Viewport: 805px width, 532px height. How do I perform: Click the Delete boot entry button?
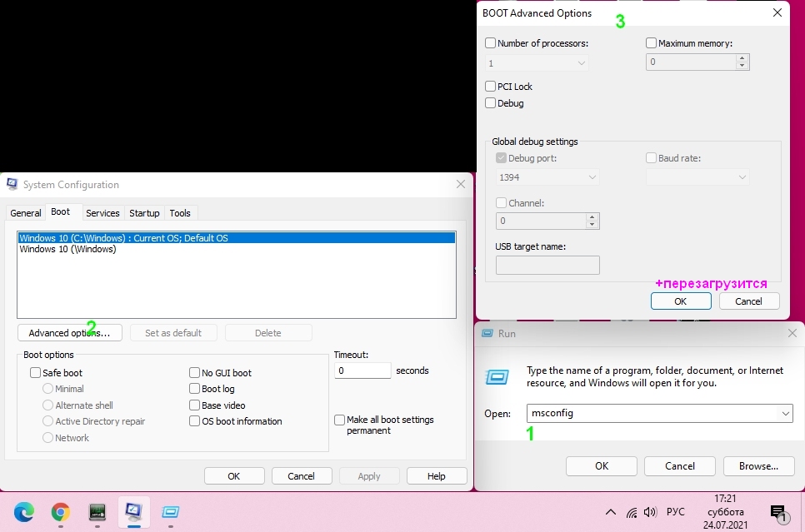click(268, 333)
